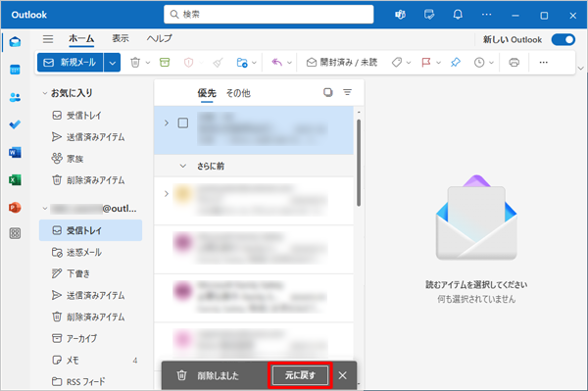Open the Flag dropdown arrow

438,63
